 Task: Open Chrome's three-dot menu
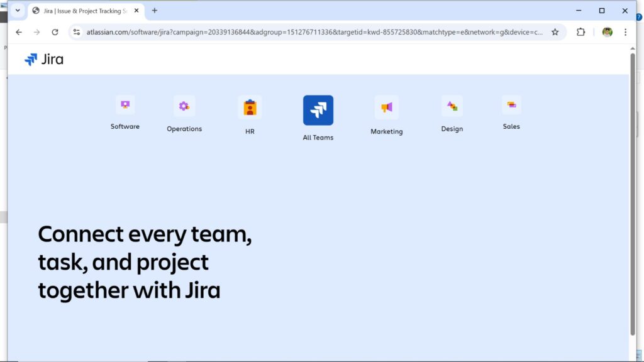625,32
